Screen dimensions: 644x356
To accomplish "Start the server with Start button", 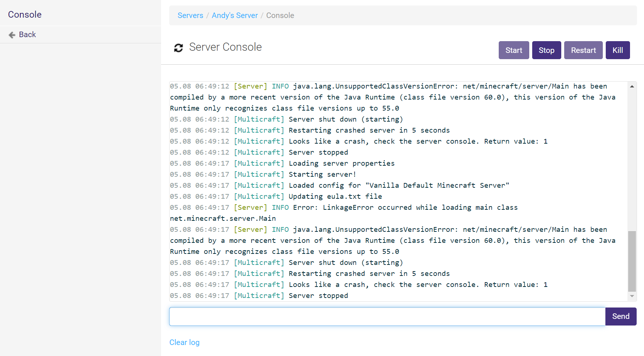I will point(514,50).
